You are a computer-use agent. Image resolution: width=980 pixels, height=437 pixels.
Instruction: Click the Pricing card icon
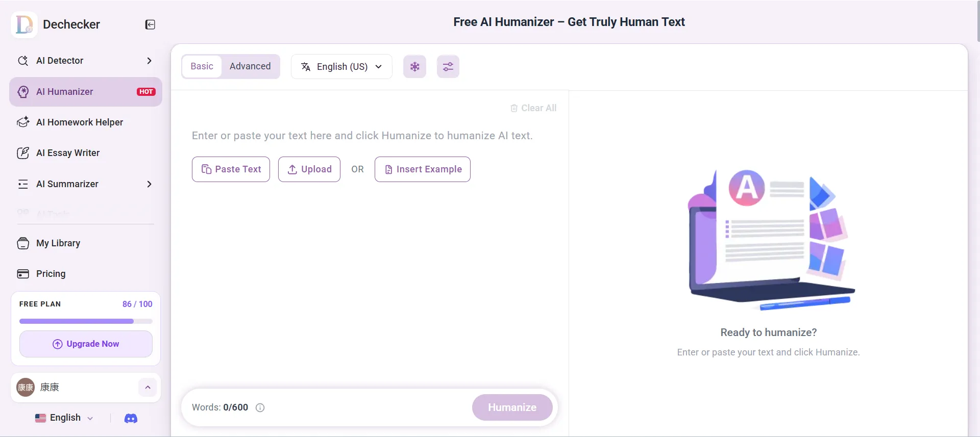23,274
